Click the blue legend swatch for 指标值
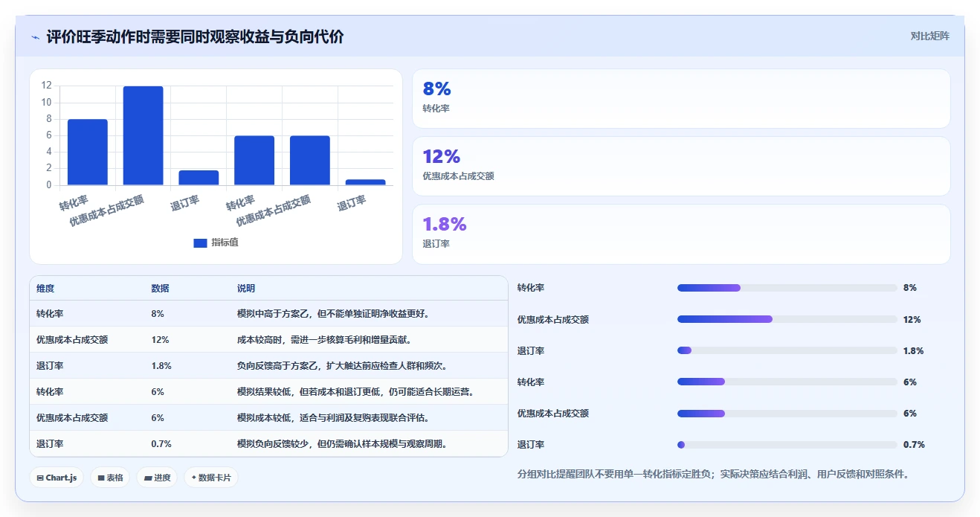The width and height of the screenshot is (980, 517). (x=200, y=243)
